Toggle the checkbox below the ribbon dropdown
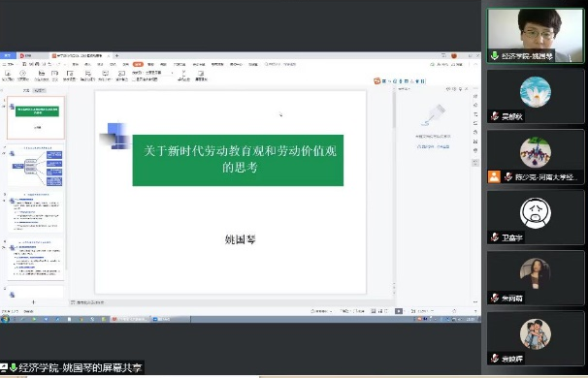The width and height of the screenshot is (588, 378). pyautogui.click(x=134, y=79)
